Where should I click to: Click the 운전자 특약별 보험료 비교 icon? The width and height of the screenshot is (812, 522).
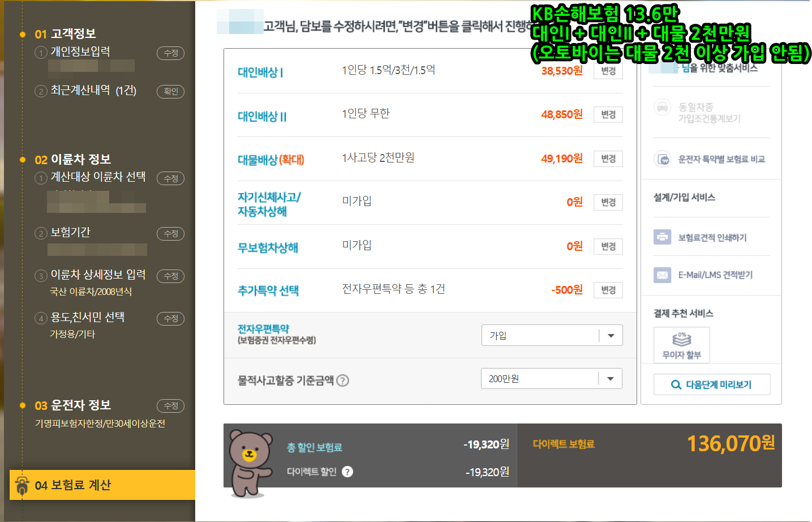pyautogui.click(x=662, y=159)
